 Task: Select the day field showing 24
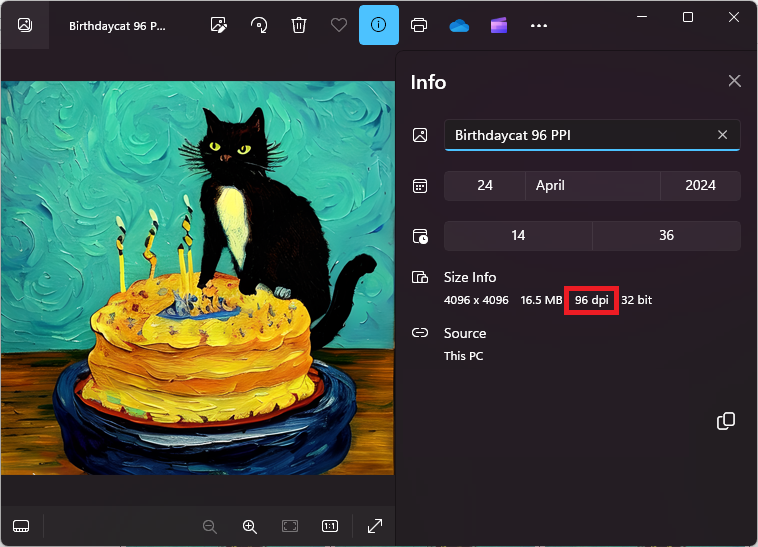[485, 186]
